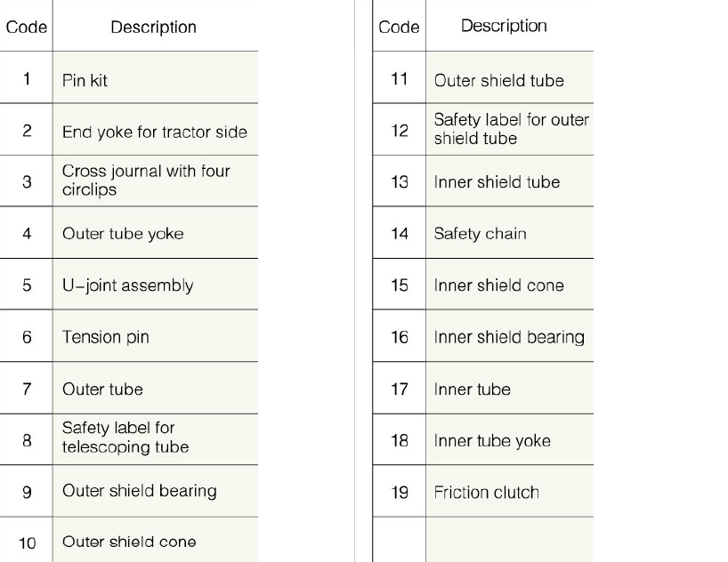This screenshot has width=728, height=562.
Task: Click the 'Inner shield bearing' description
Action: pyautogui.click(x=509, y=337)
